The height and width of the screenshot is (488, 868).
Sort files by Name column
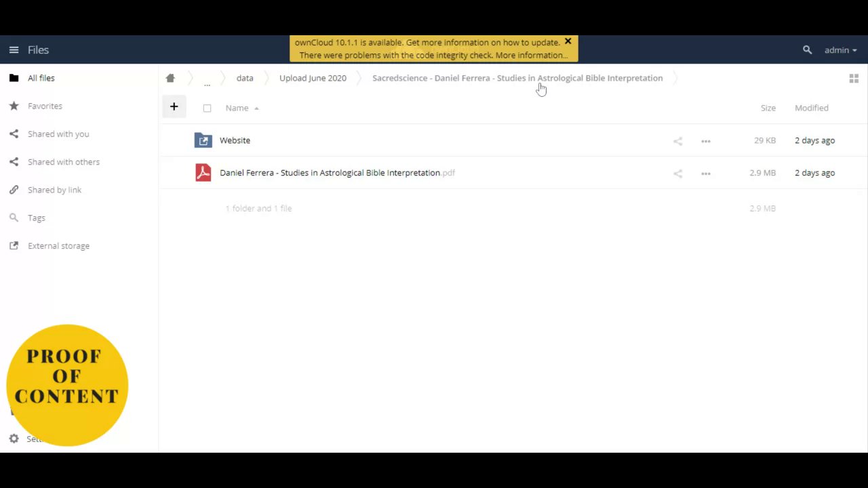237,108
